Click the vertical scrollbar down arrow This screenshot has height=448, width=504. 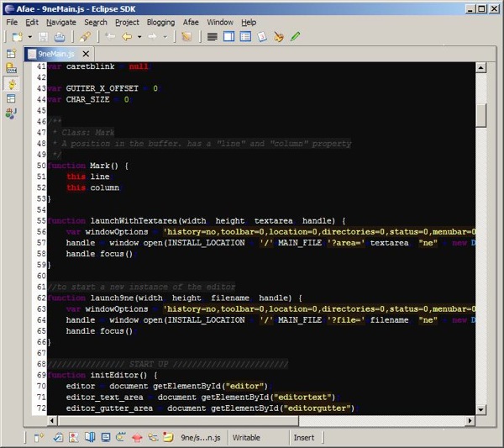tap(480, 409)
